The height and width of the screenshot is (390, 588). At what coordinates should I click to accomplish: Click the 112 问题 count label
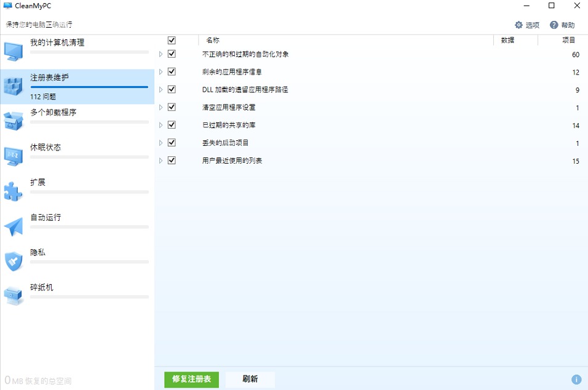[43, 97]
